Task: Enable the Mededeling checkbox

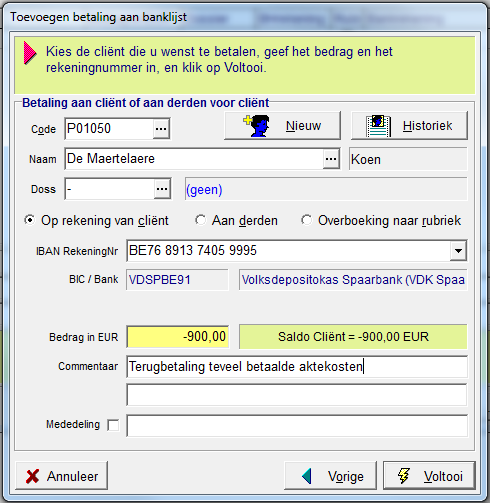Action: click(113, 425)
